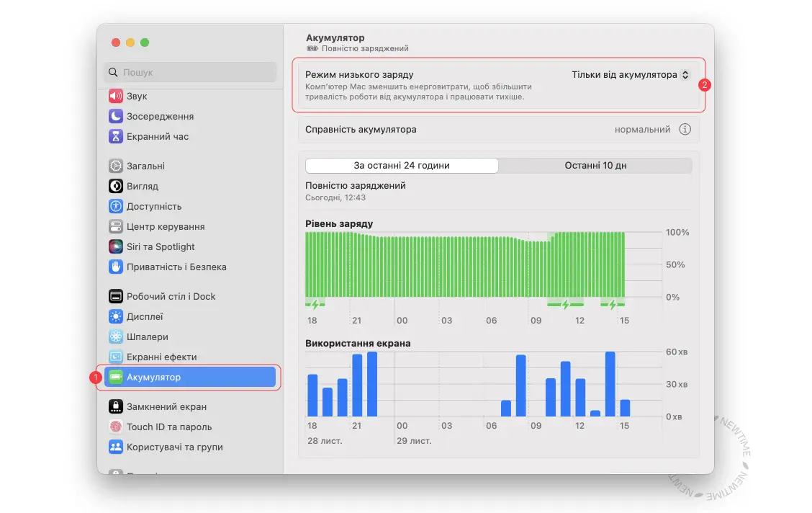Open Touch ID та пароль section

coord(190,427)
